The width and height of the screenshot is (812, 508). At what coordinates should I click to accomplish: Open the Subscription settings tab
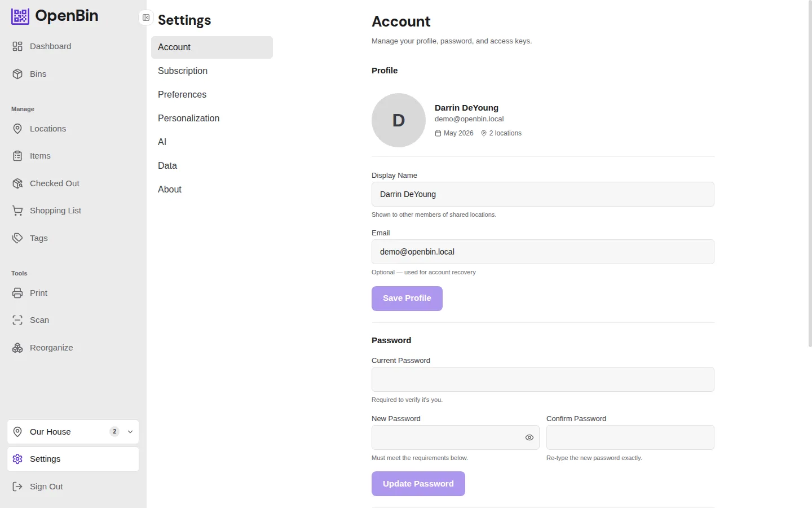point(212,71)
